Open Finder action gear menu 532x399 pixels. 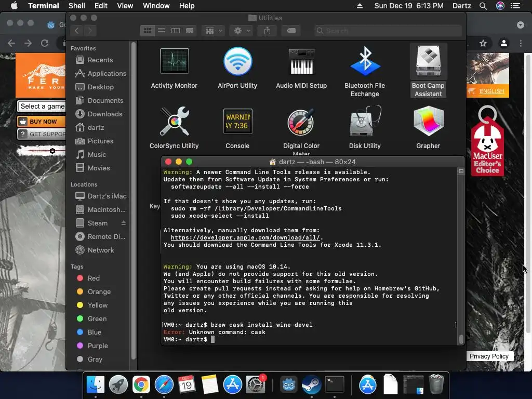(x=242, y=31)
